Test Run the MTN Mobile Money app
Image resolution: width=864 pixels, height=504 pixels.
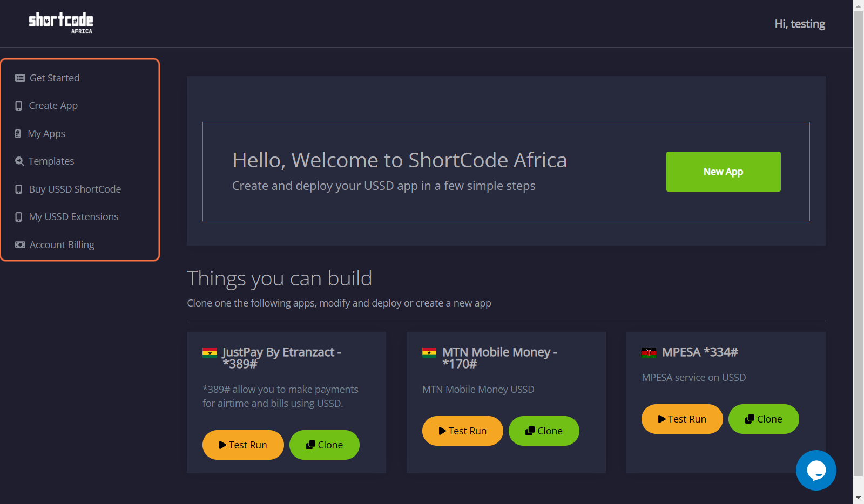click(x=463, y=431)
